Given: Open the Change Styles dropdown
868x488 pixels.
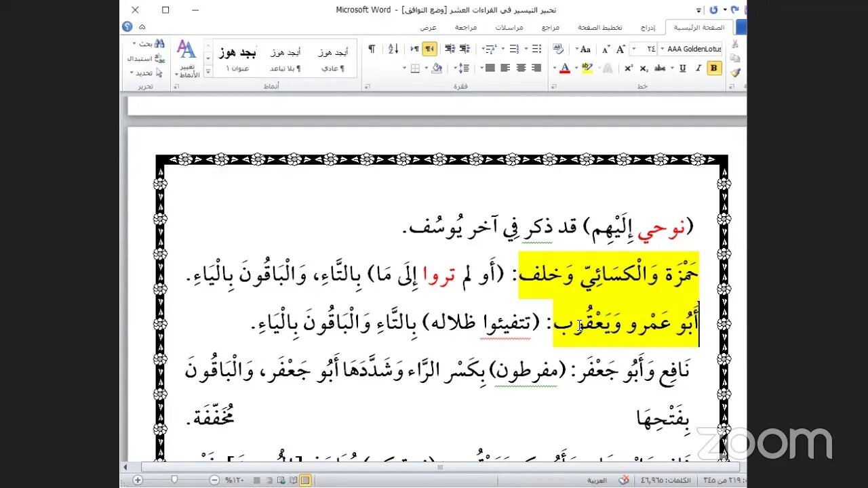Looking at the screenshot, I should point(186,58).
